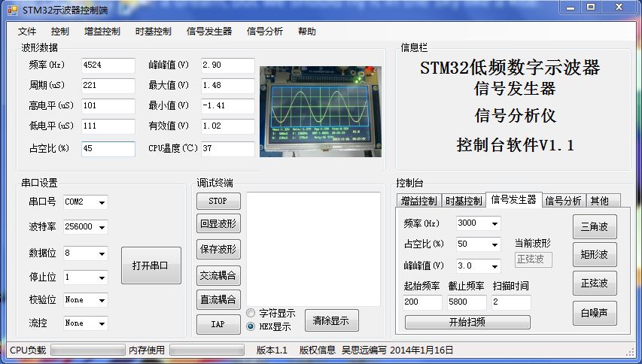Click the 有效值 field showing 1.02

click(227, 126)
